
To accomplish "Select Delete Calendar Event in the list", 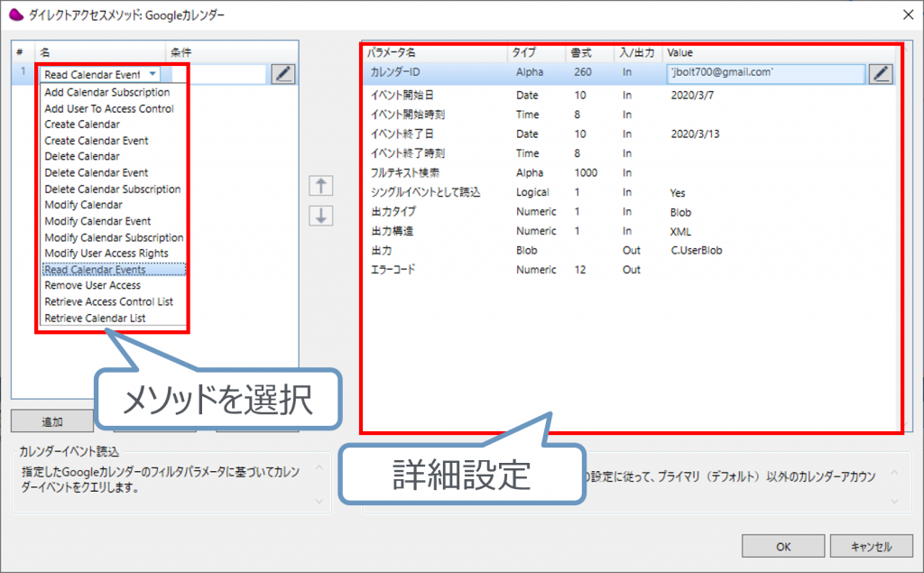I will click(97, 172).
